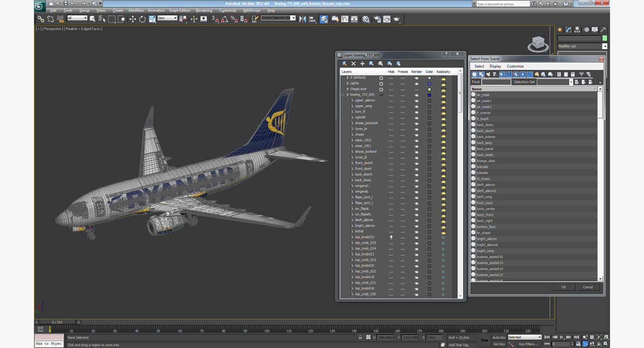Image resolution: width=644 pixels, height=348 pixels.
Task: Click Lights layer color swatch
Action: pyautogui.click(x=429, y=84)
